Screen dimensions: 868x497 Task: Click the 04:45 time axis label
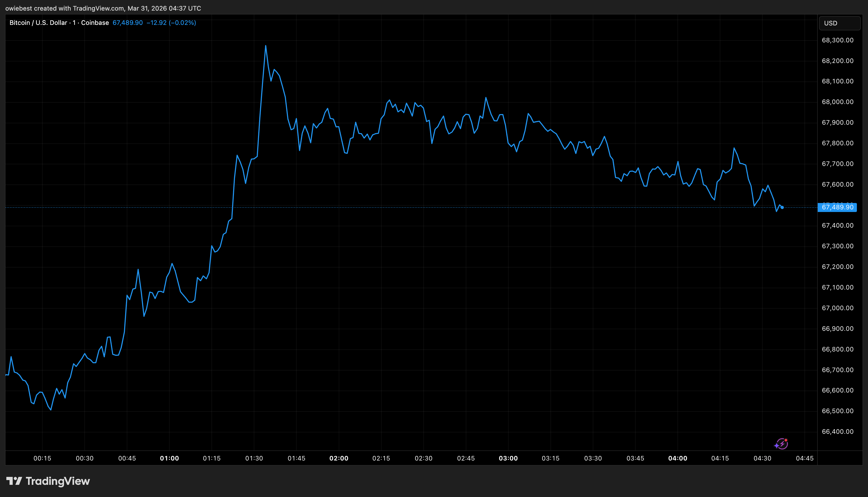coord(804,458)
